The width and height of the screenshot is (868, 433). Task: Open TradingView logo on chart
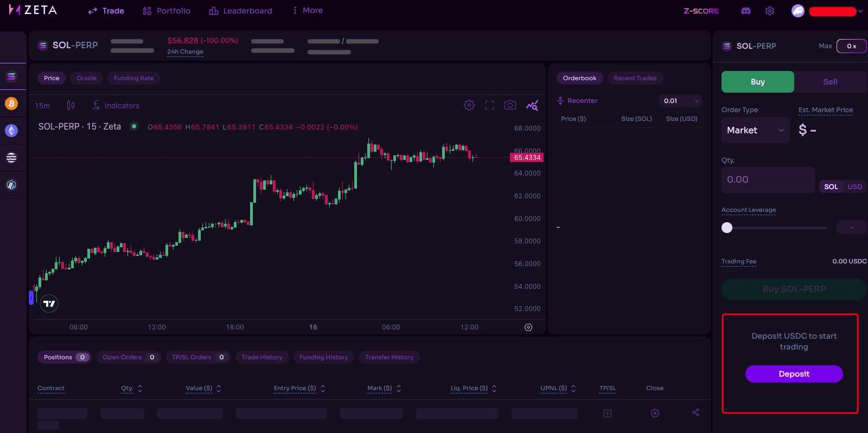pyautogui.click(x=49, y=303)
